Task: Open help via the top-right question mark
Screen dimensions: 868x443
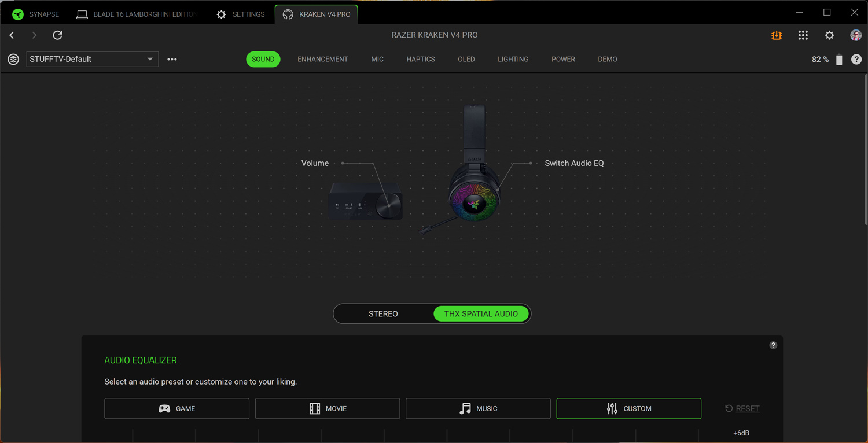Action: [856, 60]
